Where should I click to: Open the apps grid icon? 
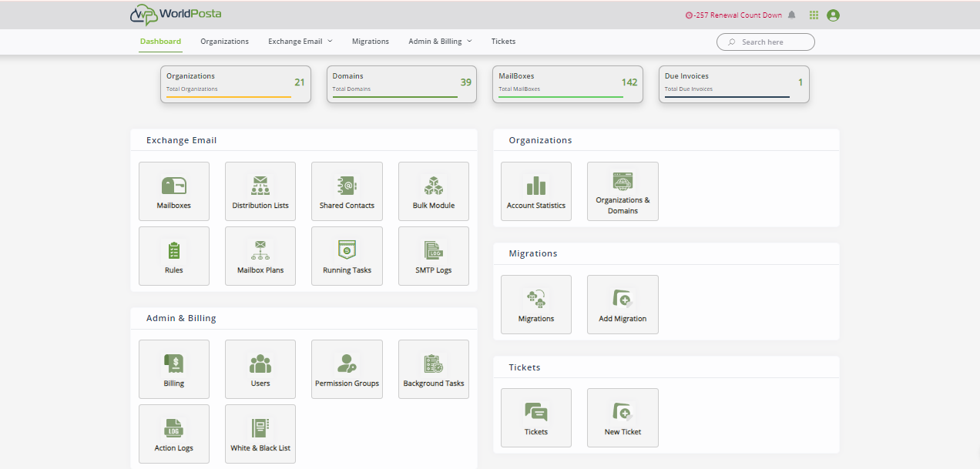[x=814, y=15]
